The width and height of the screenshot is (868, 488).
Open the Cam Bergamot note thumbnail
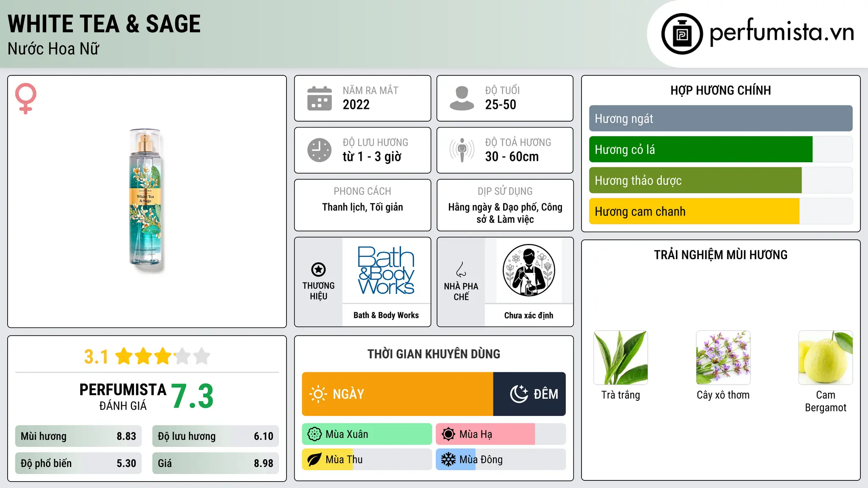[x=826, y=358]
